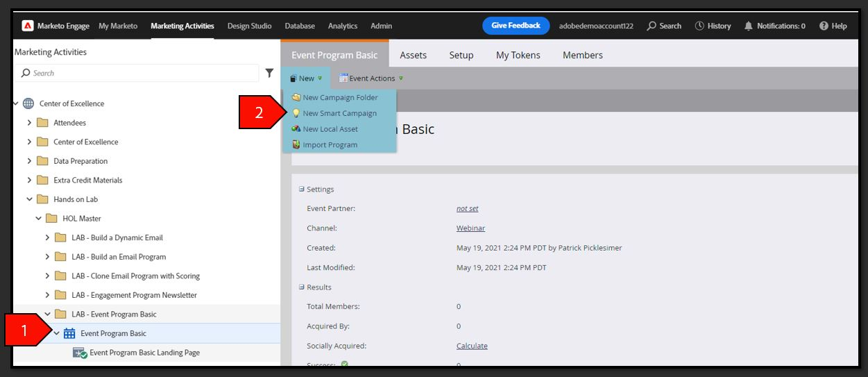
Task: Open the New dropdown menu
Action: [306, 78]
